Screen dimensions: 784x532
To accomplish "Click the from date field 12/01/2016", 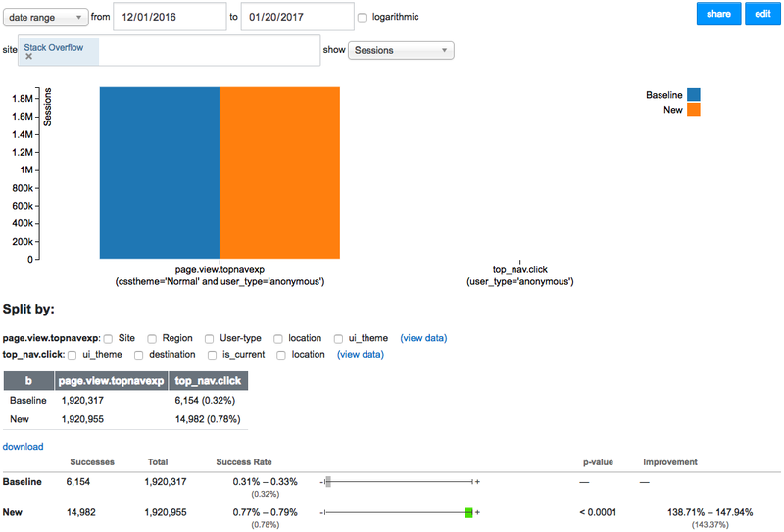I will (170, 17).
